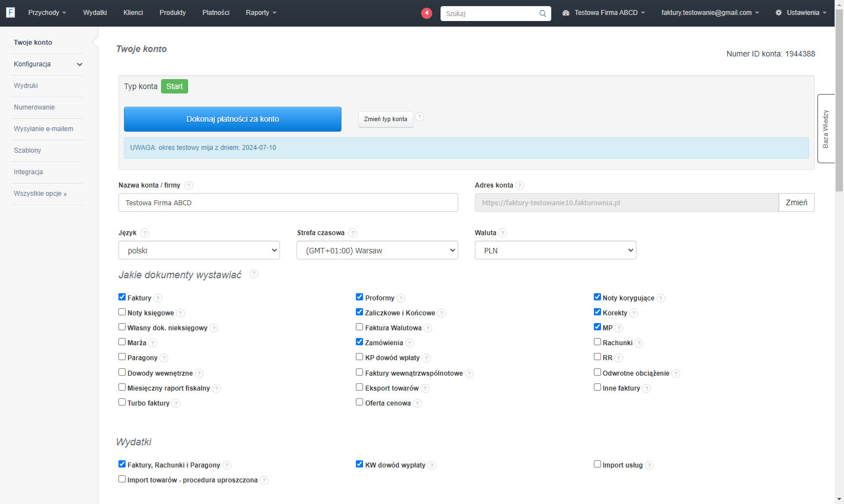Open the red notifications badge
This screenshot has width=844, height=504.
[x=427, y=13]
